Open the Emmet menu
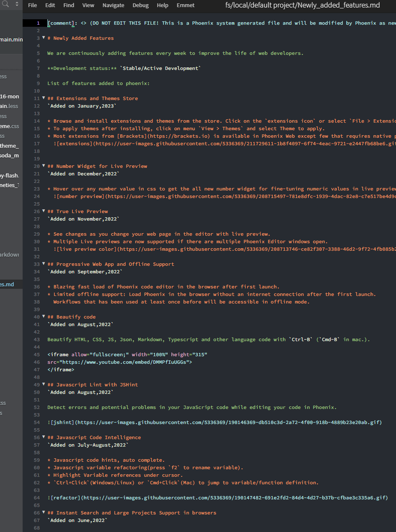The image size is (396, 532). [185, 5]
